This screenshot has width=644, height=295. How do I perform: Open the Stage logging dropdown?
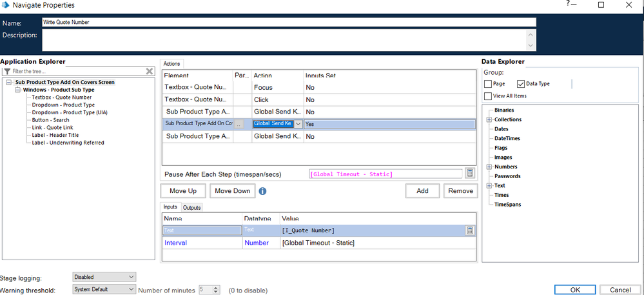(x=104, y=278)
